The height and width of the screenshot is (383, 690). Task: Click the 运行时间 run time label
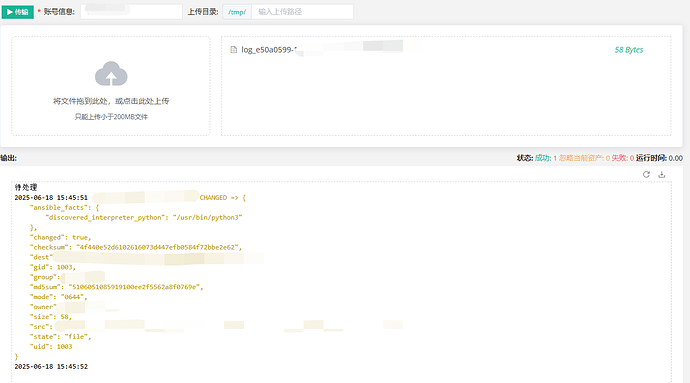(x=650, y=158)
